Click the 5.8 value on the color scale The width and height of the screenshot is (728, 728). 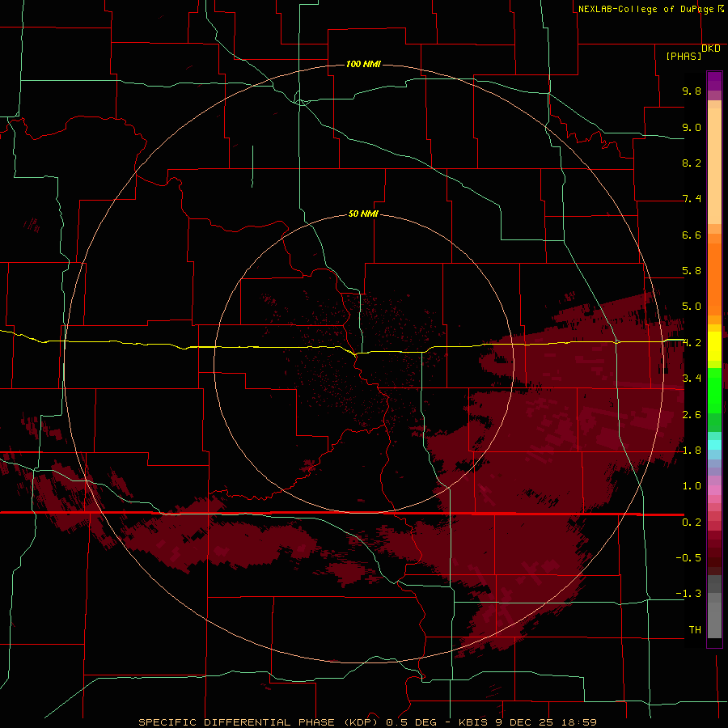pyautogui.click(x=692, y=271)
